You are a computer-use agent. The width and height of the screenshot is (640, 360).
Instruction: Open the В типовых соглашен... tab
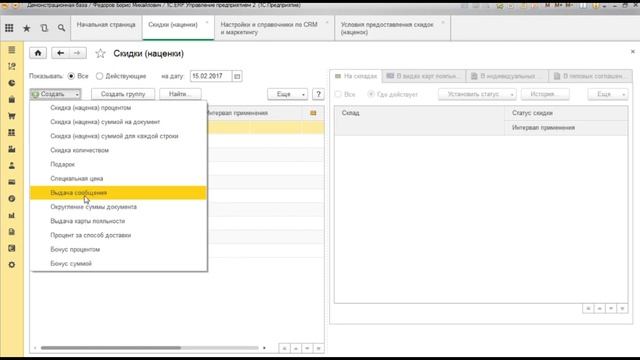[590, 76]
